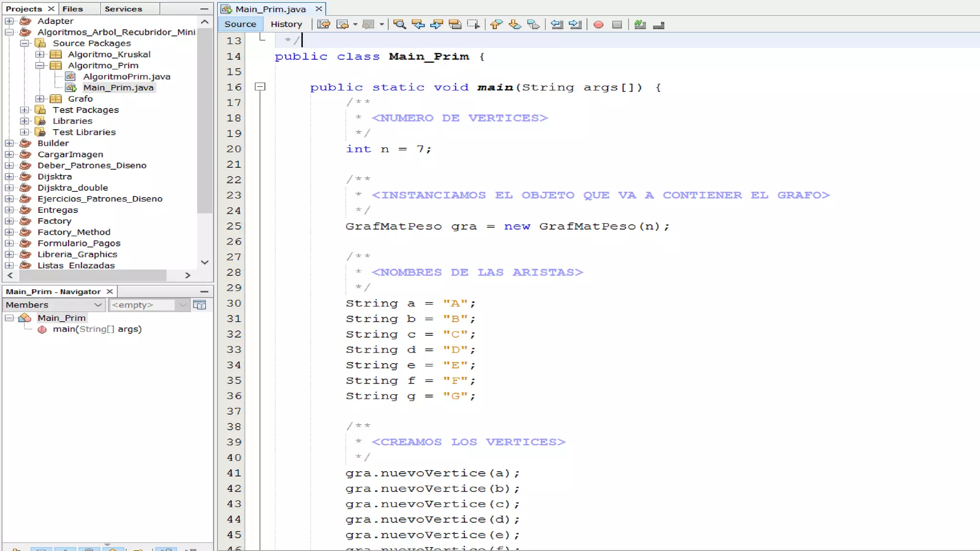Click the Find Selection magnifier icon
Viewport: 980px width, 551px height.
(399, 24)
